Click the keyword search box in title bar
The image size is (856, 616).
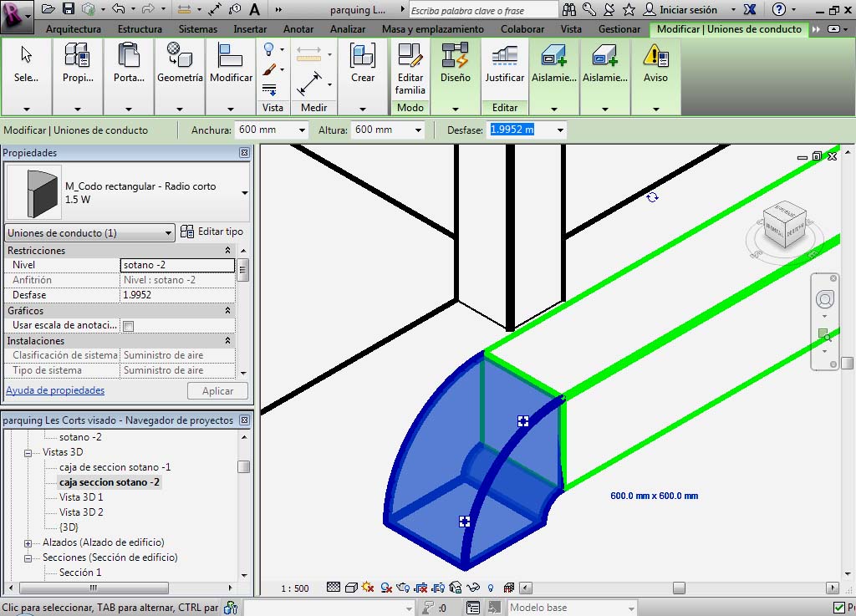click(x=483, y=9)
